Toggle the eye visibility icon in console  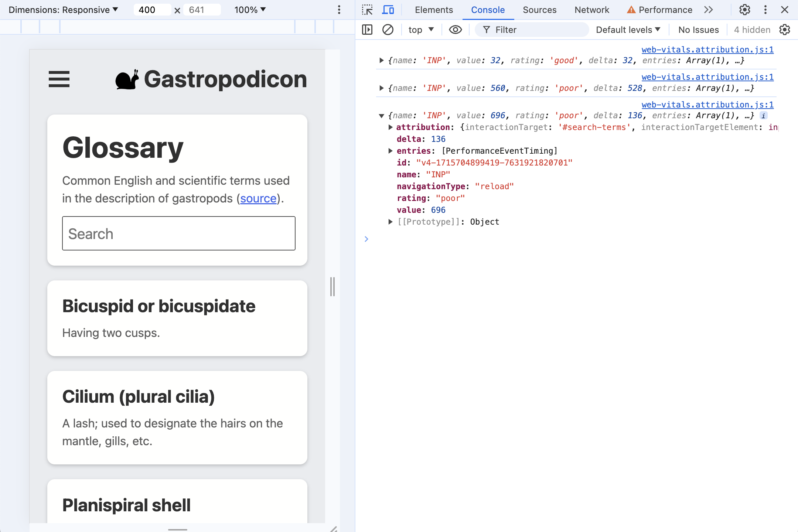point(456,28)
